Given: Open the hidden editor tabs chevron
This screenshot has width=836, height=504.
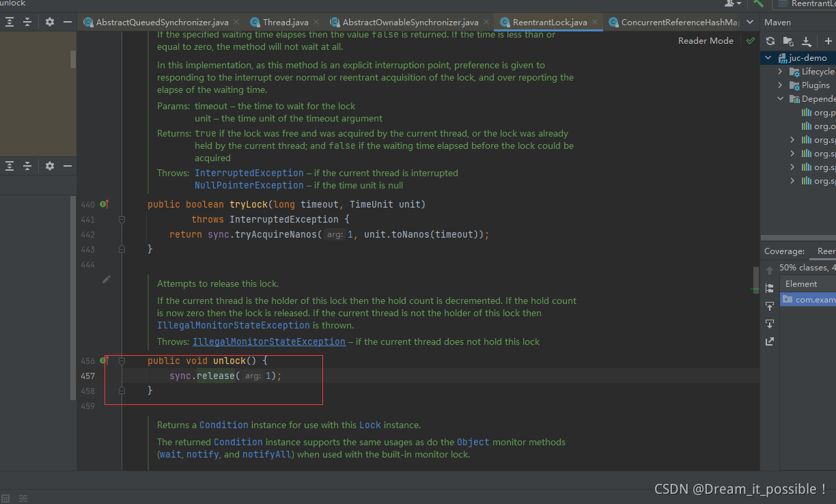Looking at the screenshot, I should [750, 21].
